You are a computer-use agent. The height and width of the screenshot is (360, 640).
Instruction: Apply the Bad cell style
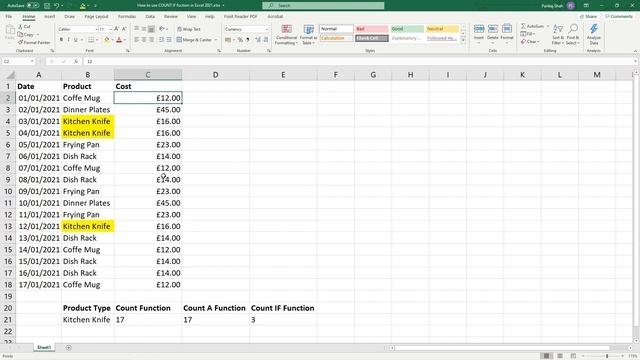371,29
